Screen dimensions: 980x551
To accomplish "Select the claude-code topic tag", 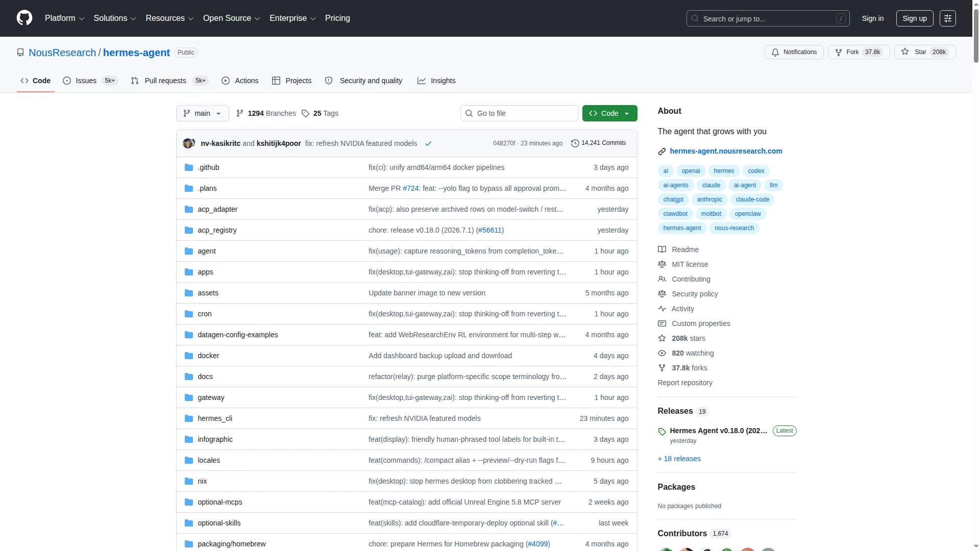I will point(752,199).
